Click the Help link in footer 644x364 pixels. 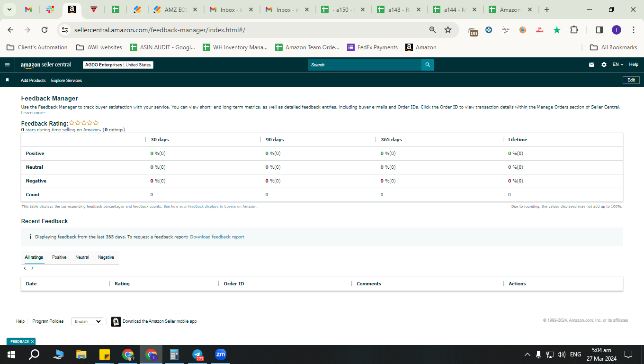pos(20,321)
